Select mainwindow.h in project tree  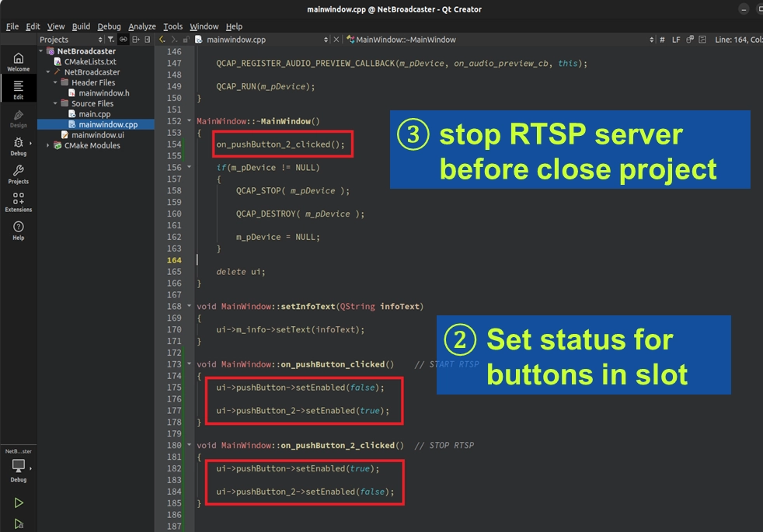[103, 93]
